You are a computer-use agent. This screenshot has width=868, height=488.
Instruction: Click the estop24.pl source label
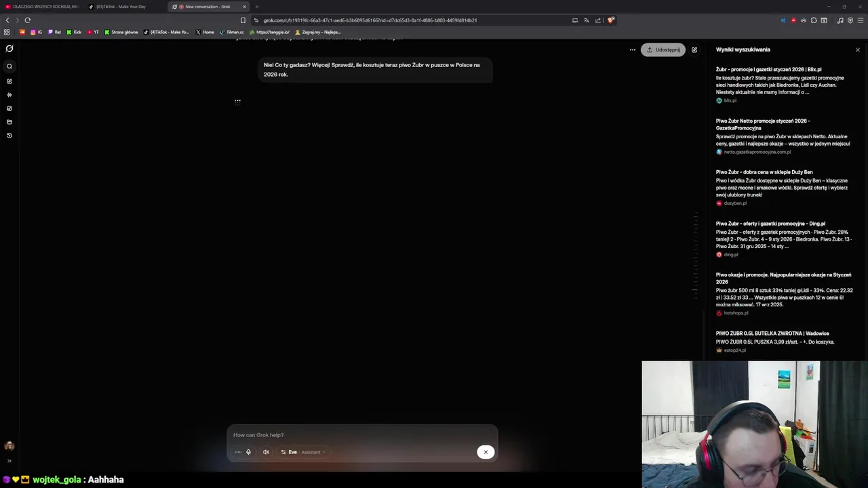(731, 350)
